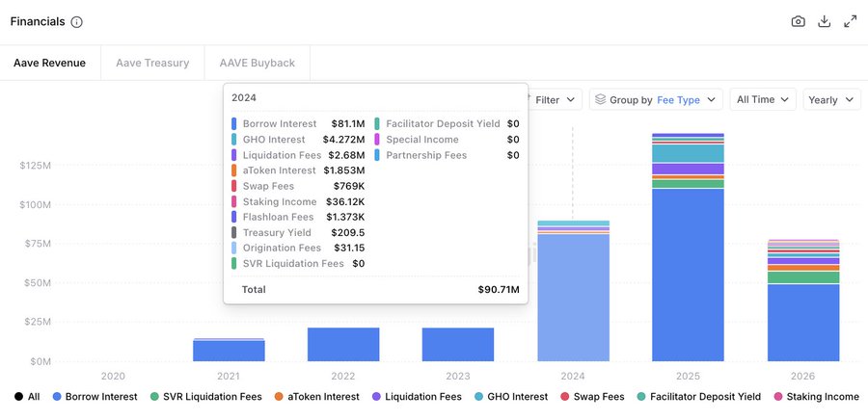Open the Yearly interval dropdown
The width and height of the screenshot is (868, 420).
click(832, 99)
